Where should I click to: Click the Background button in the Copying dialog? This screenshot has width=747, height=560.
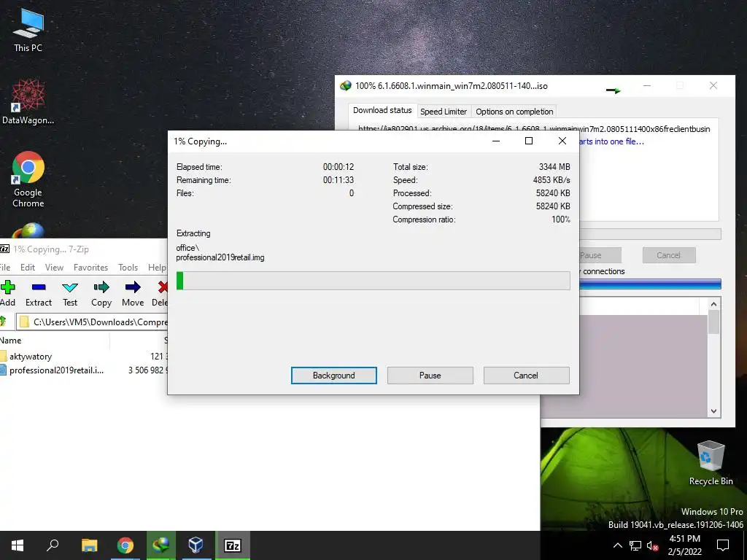tap(334, 376)
